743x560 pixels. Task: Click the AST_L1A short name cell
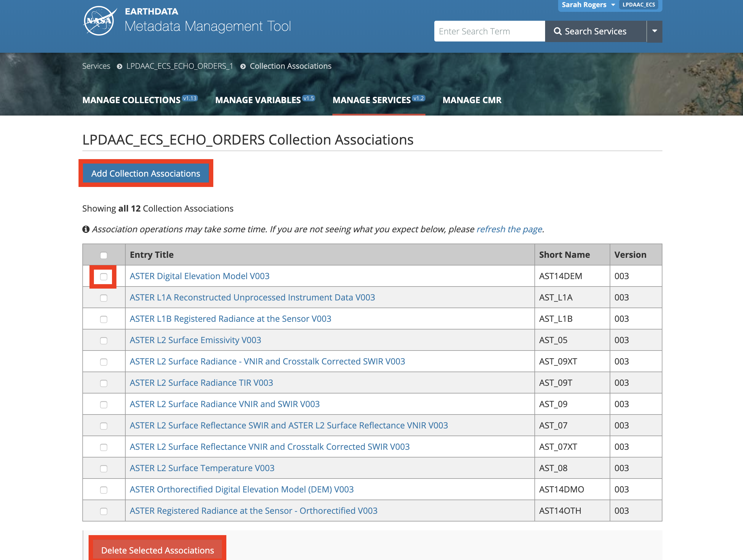(572, 297)
